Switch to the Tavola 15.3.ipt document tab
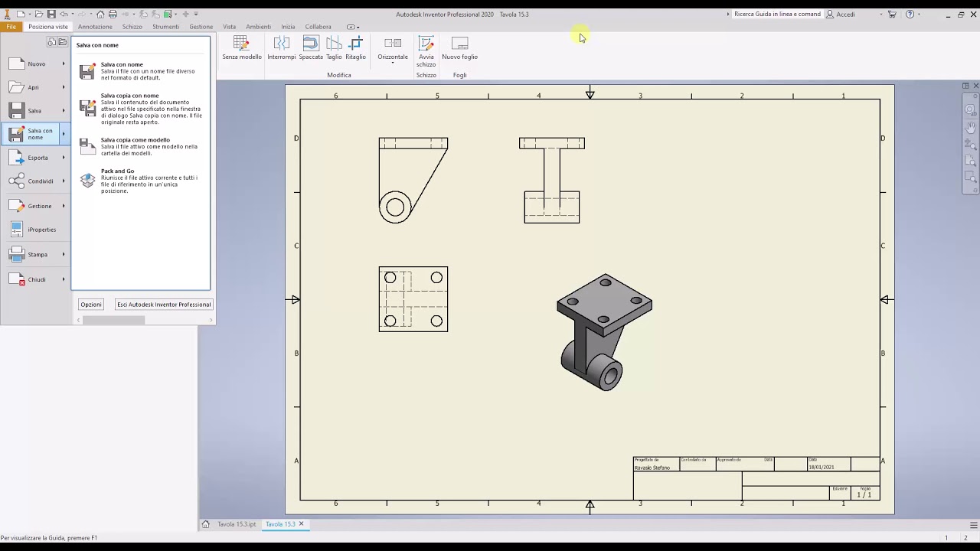This screenshot has width=980, height=551. click(236, 524)
